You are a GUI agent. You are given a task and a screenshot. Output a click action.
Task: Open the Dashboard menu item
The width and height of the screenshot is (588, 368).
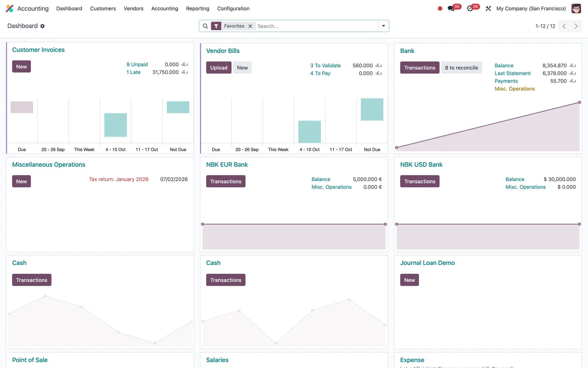[69, 8]
